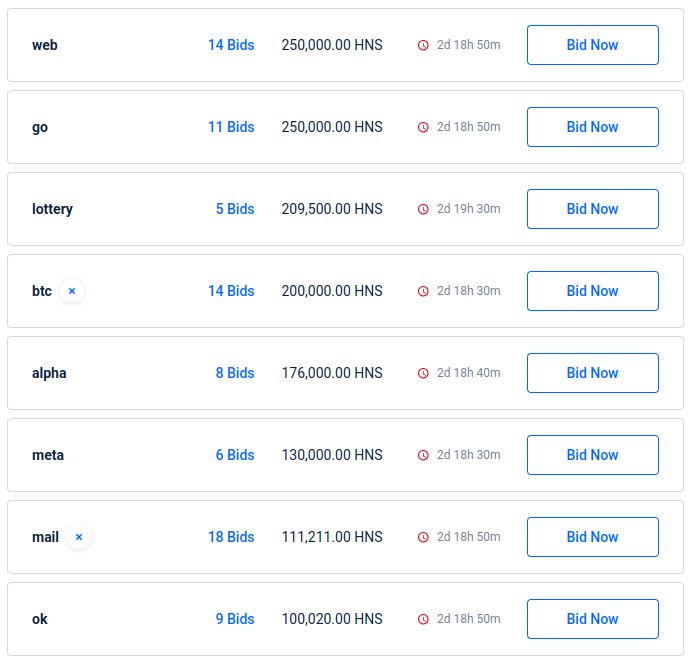This screenshot has height=661, width=692.
Task: Open the 18 Bids link for mail
Action: [x=231, y=537]
